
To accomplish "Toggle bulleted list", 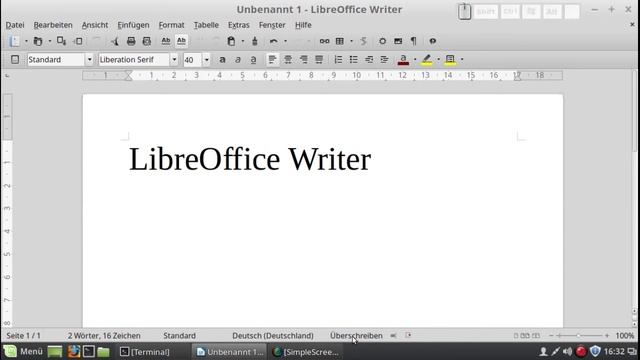I will point(353,60).
